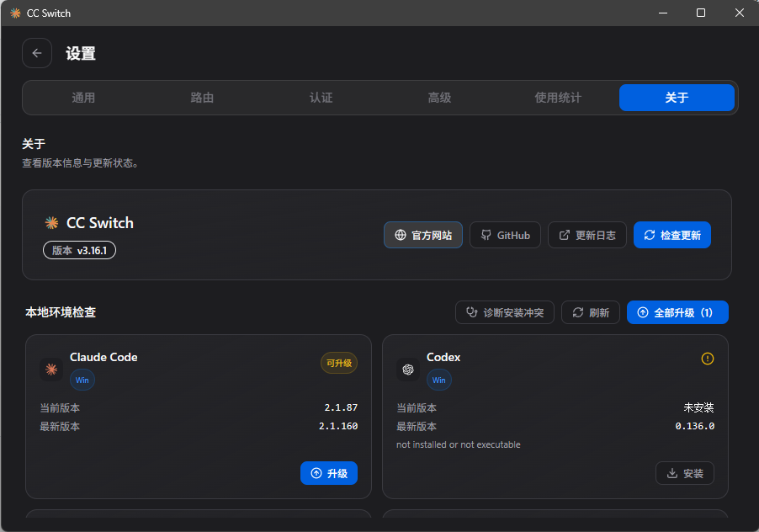Click the 可升级 badge on Claude Code

339,363
